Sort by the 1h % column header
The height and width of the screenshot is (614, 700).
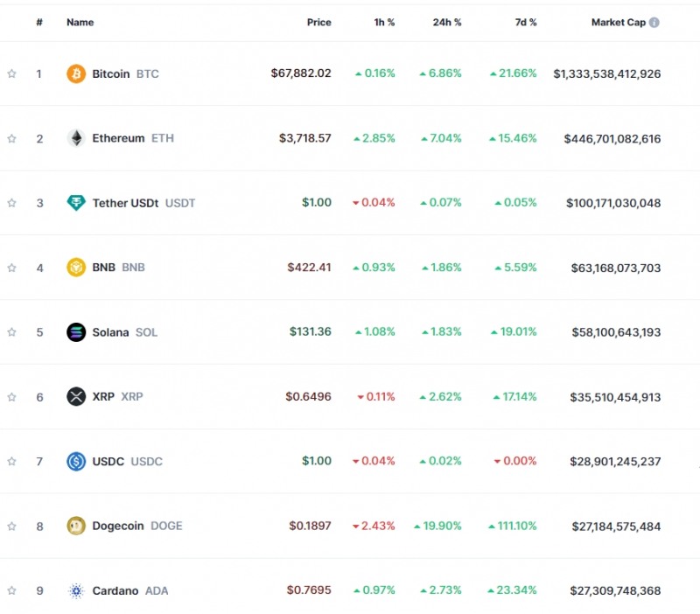383,23
